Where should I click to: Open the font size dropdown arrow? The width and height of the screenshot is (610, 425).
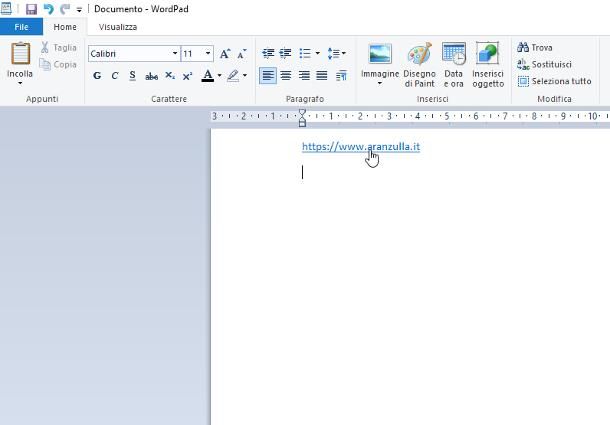[208, 53]
